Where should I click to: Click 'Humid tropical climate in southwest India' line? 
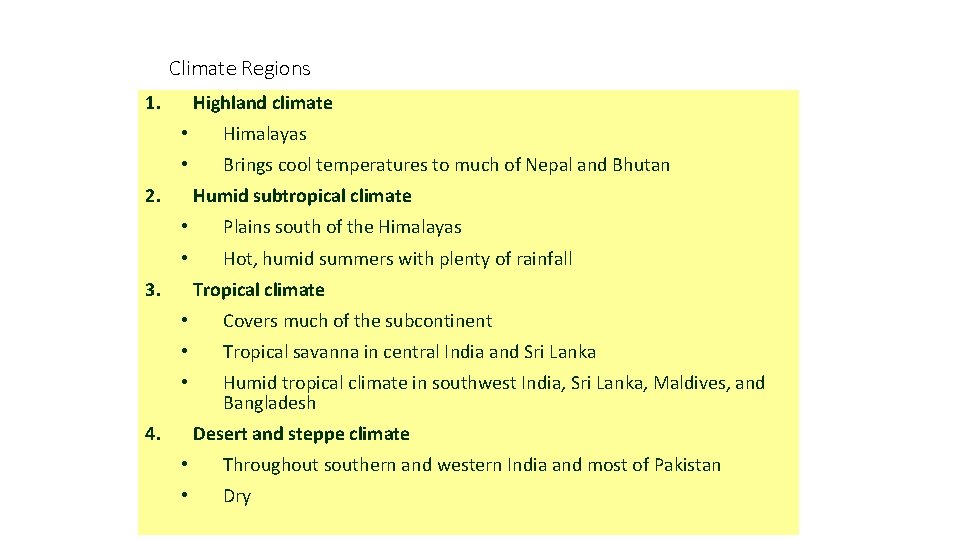pyautogui.click(x=494, y=383)
